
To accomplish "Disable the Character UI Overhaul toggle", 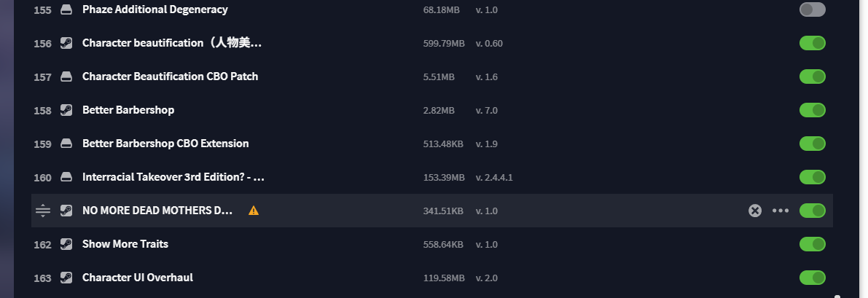I will coord(813,278).
